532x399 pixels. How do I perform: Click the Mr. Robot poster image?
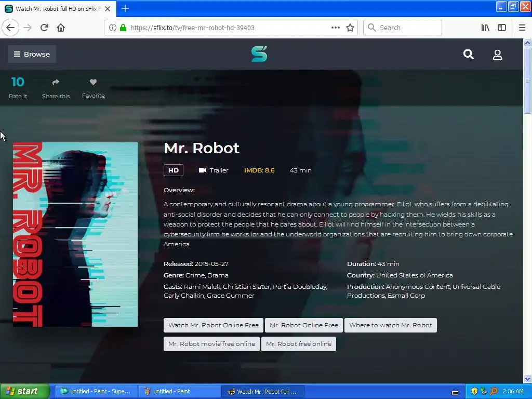coord(75,234)
